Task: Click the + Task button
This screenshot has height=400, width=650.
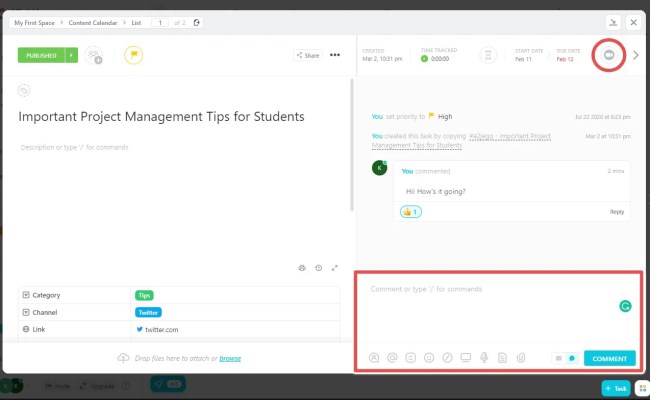Action: pos(616,388)
